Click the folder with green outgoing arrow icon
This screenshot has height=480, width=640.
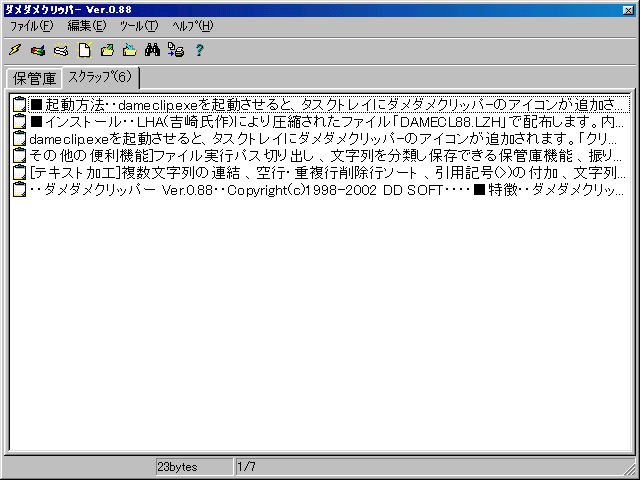pyautogui.click(x=107, y=50)
